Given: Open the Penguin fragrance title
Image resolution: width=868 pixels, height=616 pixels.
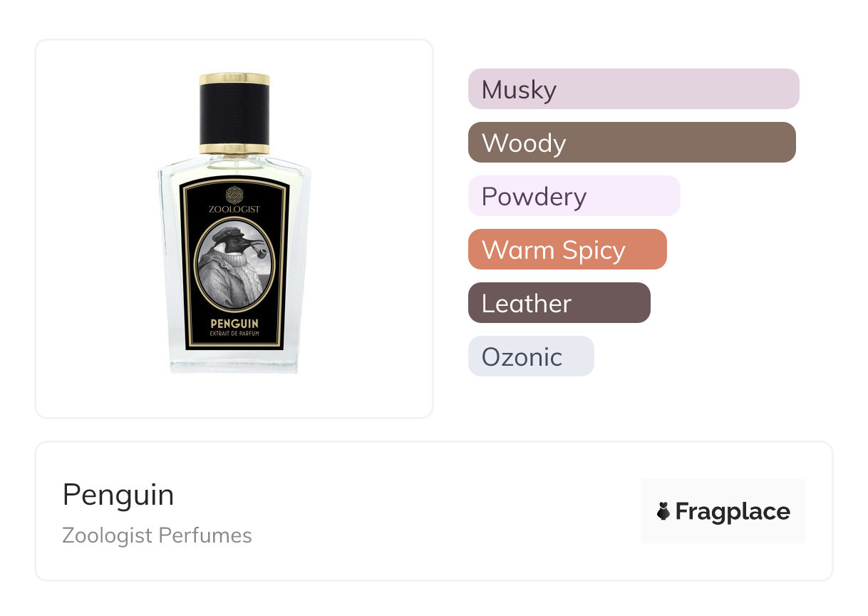Looking at the screenshot, I should 118,495.
